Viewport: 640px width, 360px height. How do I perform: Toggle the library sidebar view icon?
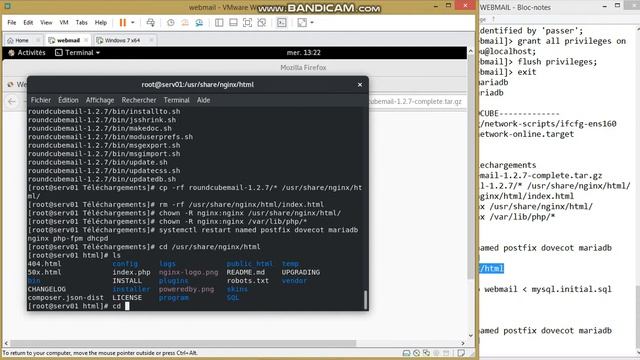(219, 22)
